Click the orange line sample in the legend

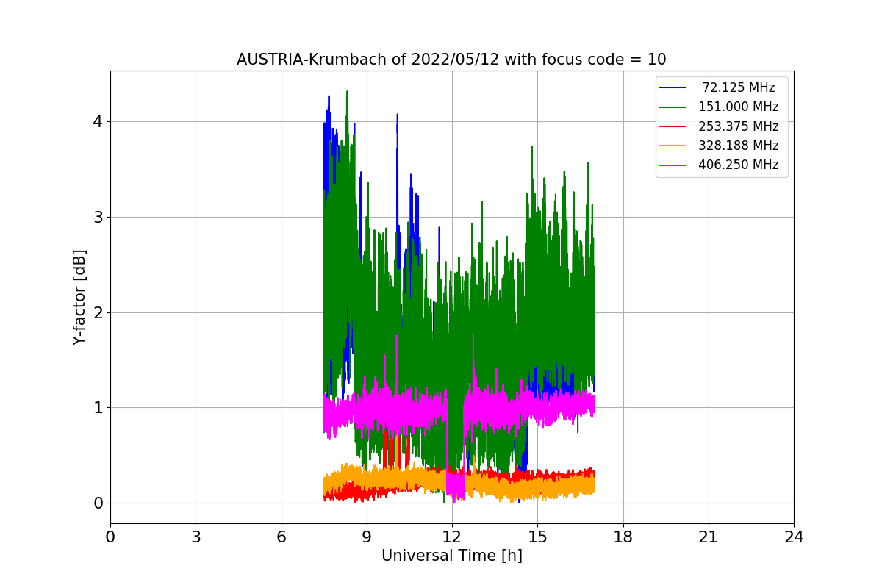[673, 146]
